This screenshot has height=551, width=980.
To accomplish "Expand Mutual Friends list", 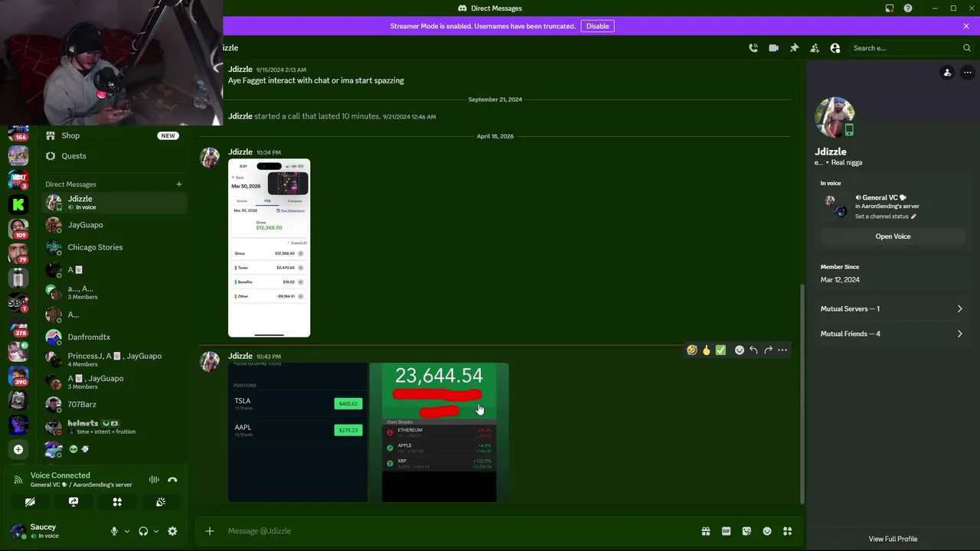I will tap(893, 334).
